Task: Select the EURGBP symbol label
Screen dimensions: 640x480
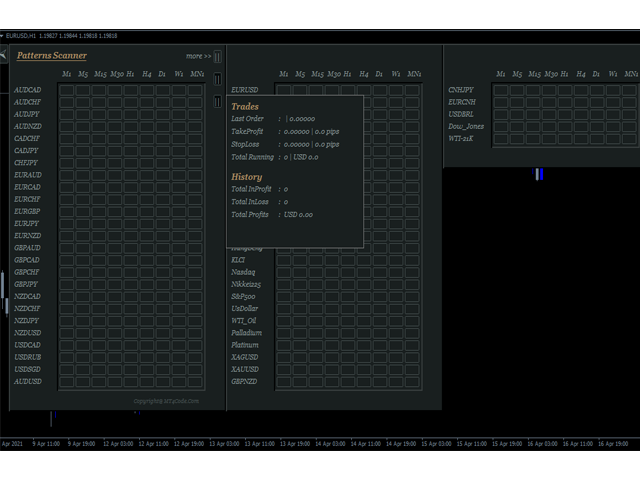Action: pyautogui.click(x=27, y=211)
